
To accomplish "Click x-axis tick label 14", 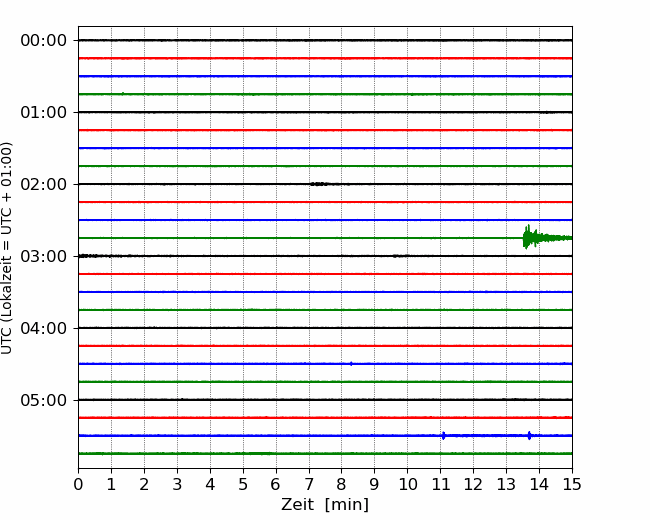I will (539, 484).
